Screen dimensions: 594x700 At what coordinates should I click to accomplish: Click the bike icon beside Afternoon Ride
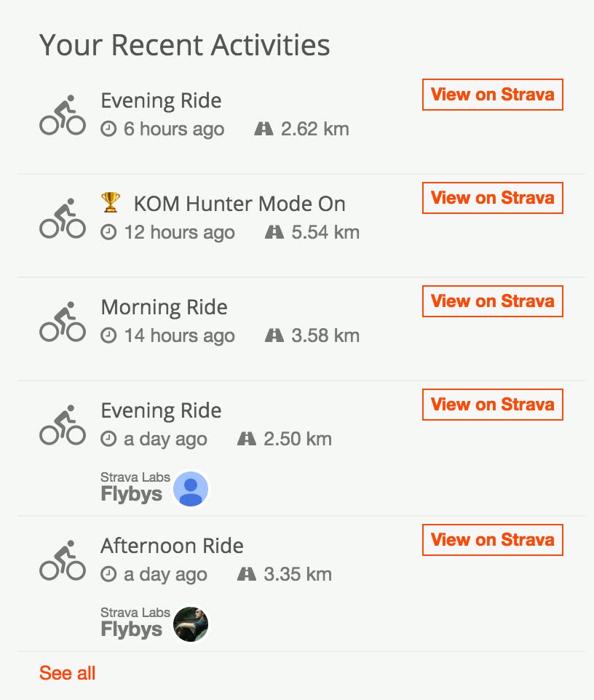62,560
